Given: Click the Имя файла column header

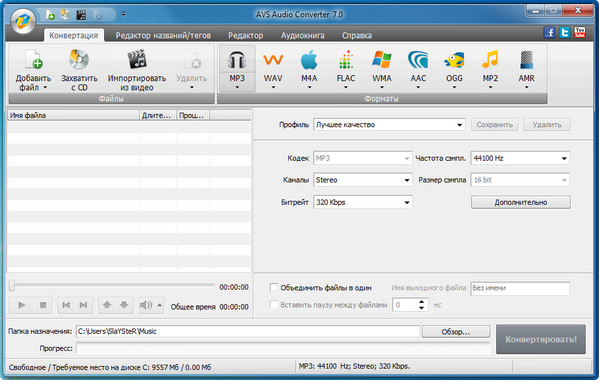Looking at the screenshot, I should pos(73,115).
